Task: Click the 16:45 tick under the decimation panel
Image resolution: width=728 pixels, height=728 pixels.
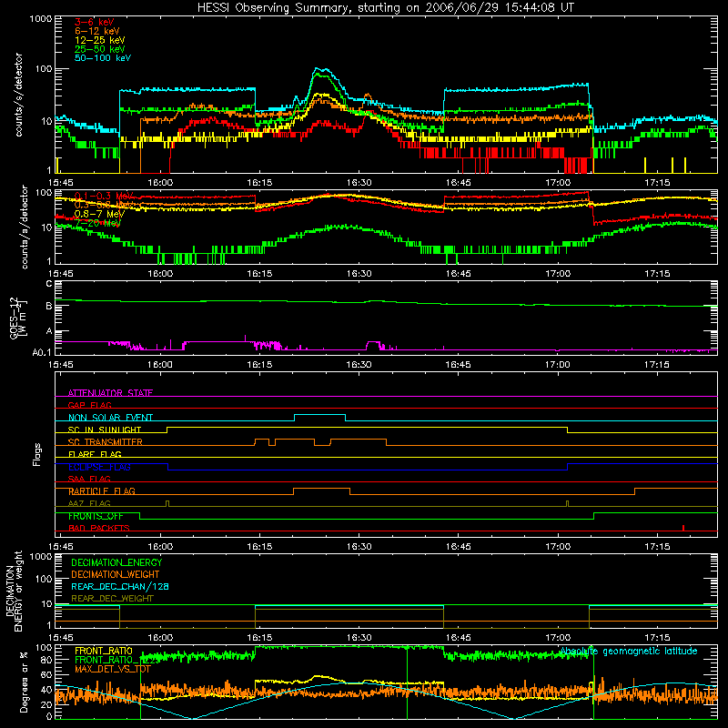Action: pyautogui.click(x=459, y=638)
